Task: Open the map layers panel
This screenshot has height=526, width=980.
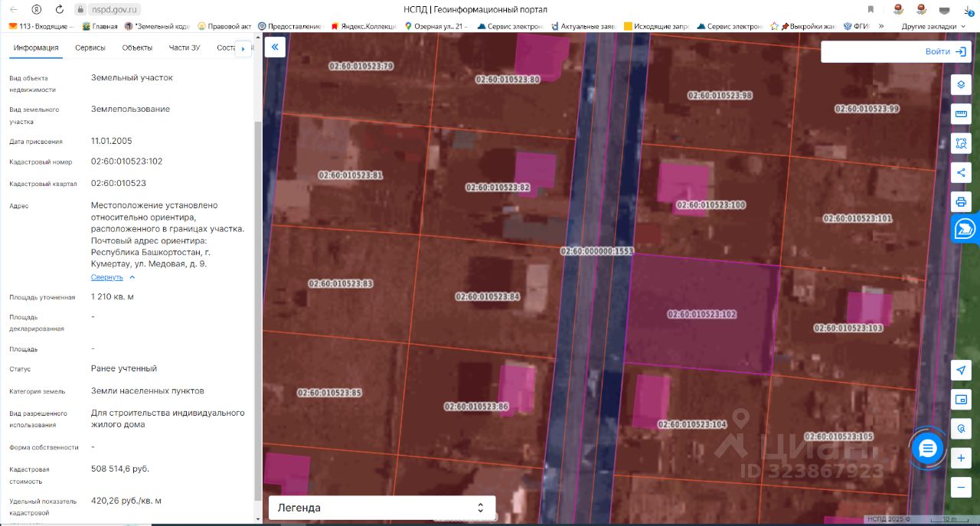Action: [x=961, y=84]
